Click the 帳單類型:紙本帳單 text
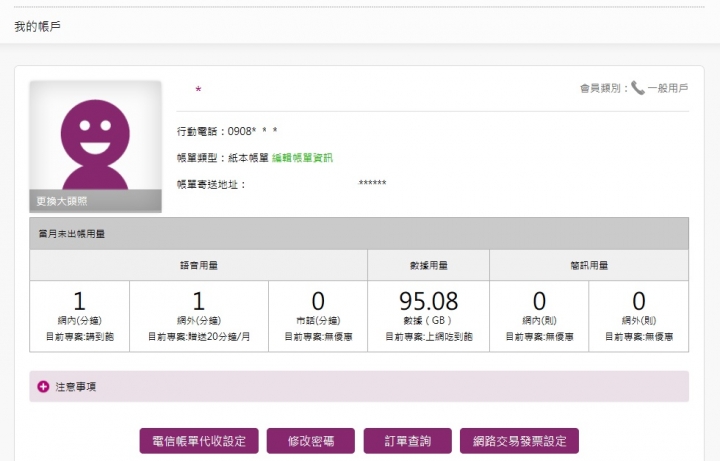Viewport: 720px width, 461px height. click(223, 158)
